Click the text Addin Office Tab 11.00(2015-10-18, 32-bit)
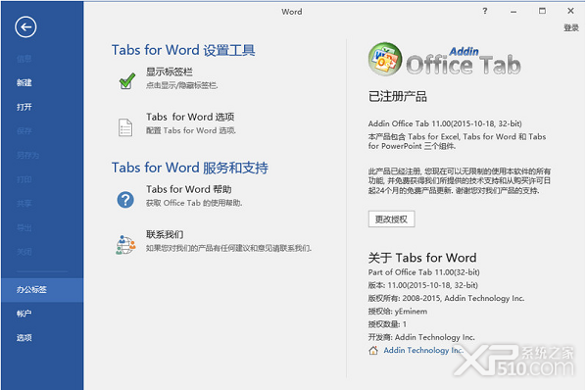 (445, 123)
